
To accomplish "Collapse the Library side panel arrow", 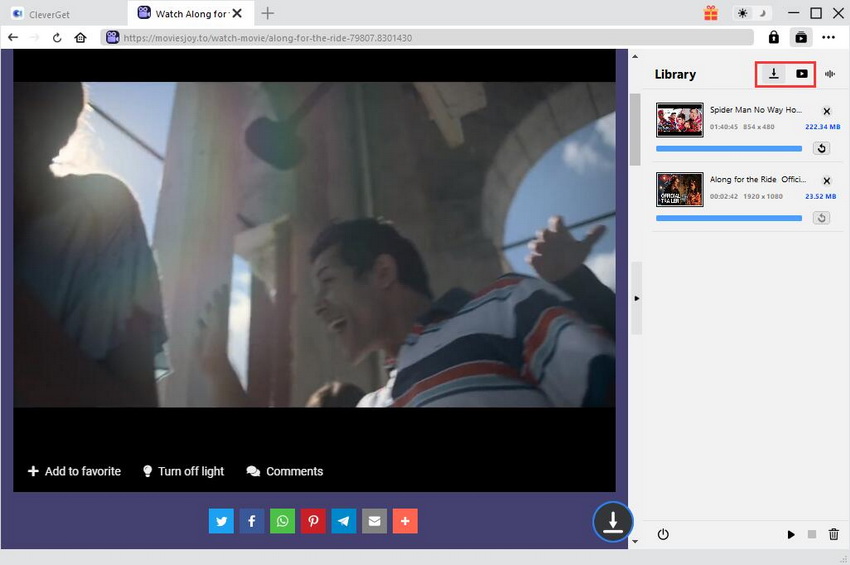I will coord(636,298).
